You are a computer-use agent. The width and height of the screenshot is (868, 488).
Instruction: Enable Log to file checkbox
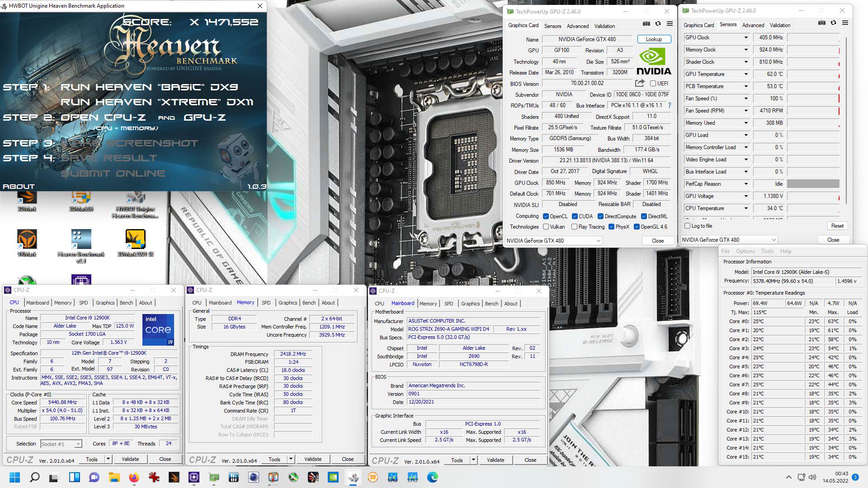(x=687, y=225)
